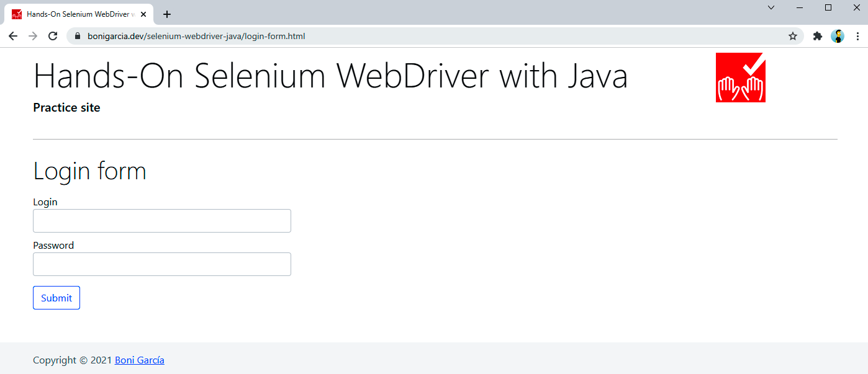Click the Password field label
Viewport: 868px width, 374px height.
coord(53,245)
